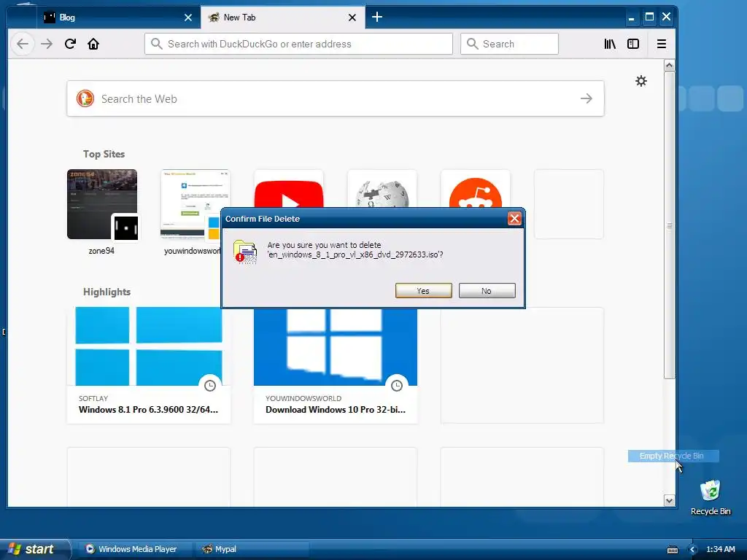The image size is (747, 560).
Task: Focus the DuckDuckGo address bar
Action: [298, 44]
